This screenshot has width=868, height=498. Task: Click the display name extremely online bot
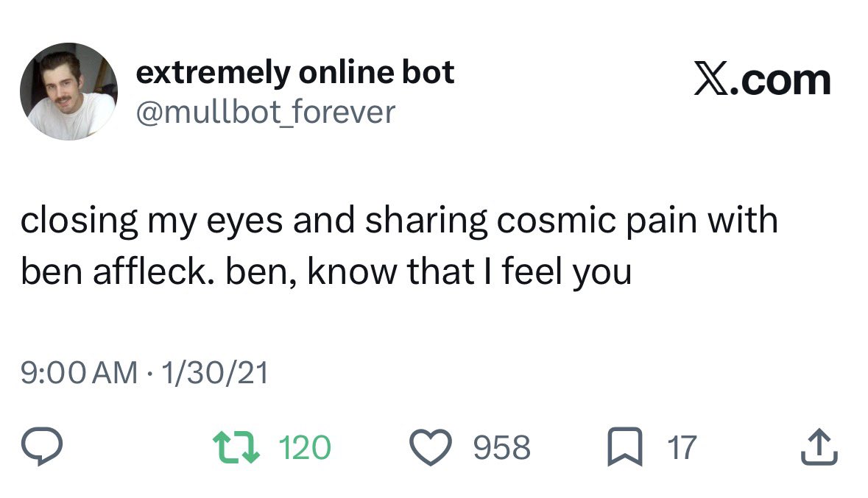[295, 73]
